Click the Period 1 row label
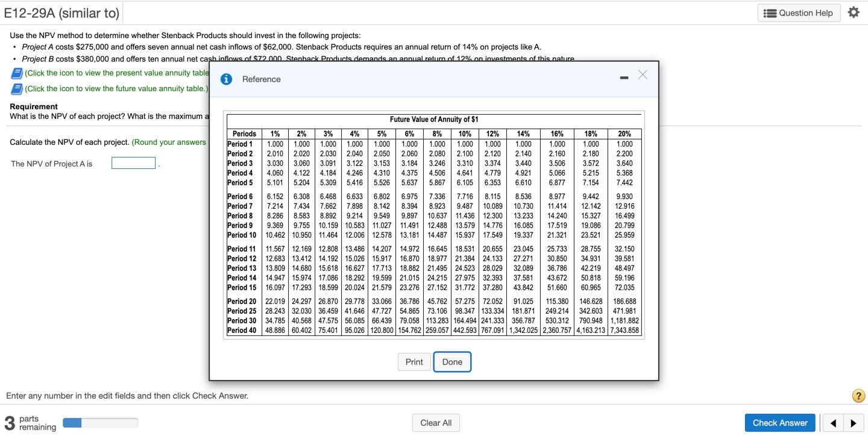This screenshot has width=868, height=441. click(x=241, y=144)
